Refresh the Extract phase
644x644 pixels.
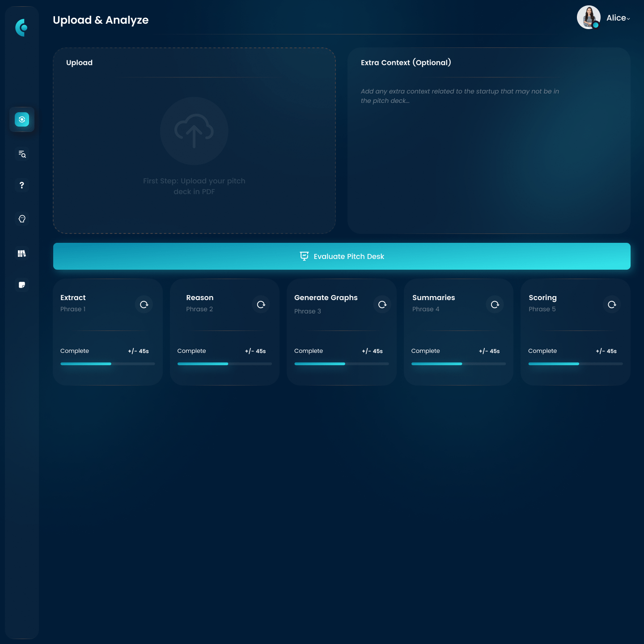point(144,305)
